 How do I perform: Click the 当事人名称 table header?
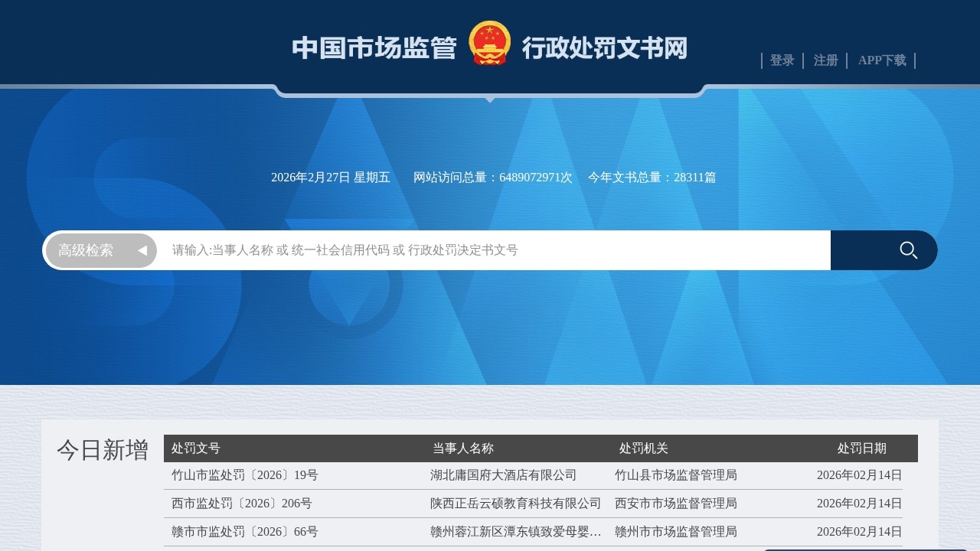coord(460,448)
